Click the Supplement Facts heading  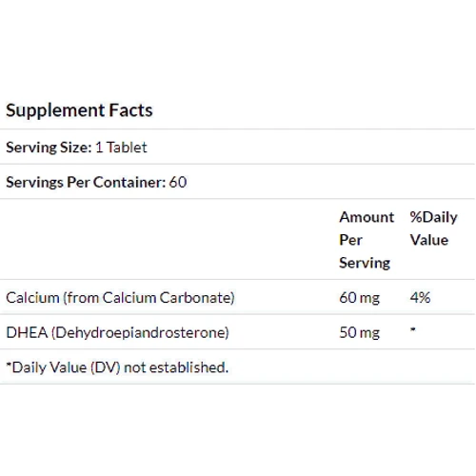click(x=79, y=110)
